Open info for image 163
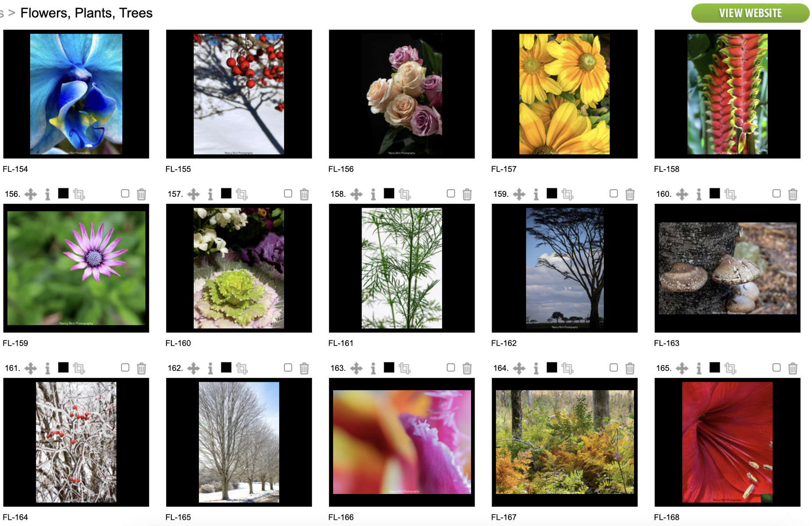812x526 pixels. tap(373, 368)
